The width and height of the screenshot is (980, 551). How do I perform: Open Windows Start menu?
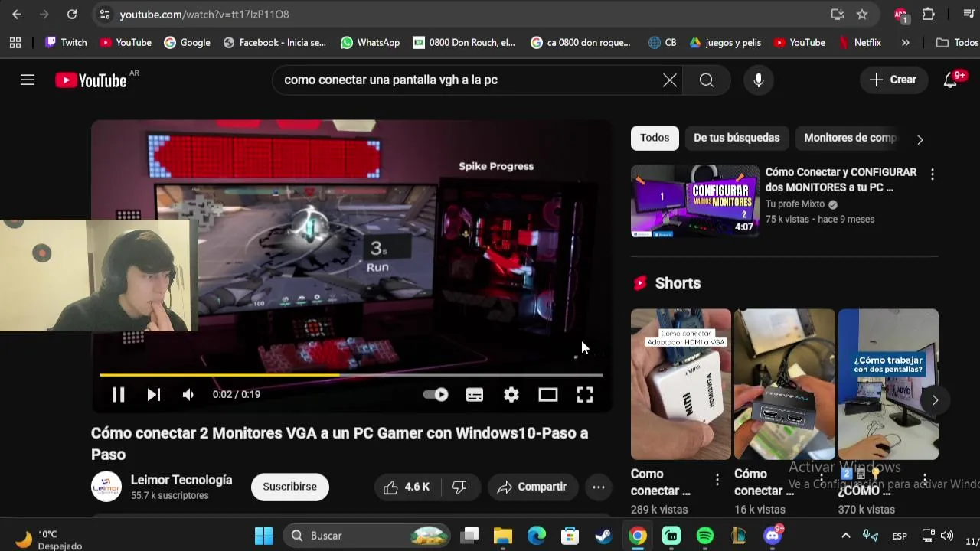point(263,536)
